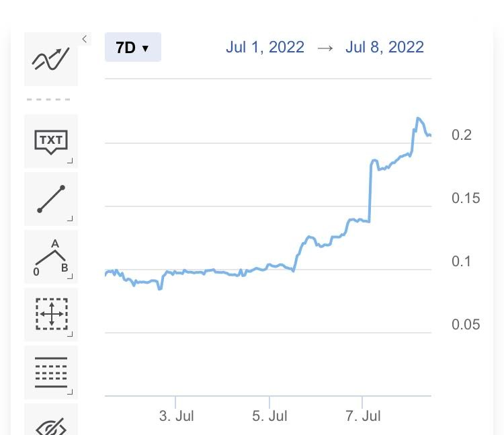Open the indicators chart tool icon

pyautogui.click(x=51, y=59)
